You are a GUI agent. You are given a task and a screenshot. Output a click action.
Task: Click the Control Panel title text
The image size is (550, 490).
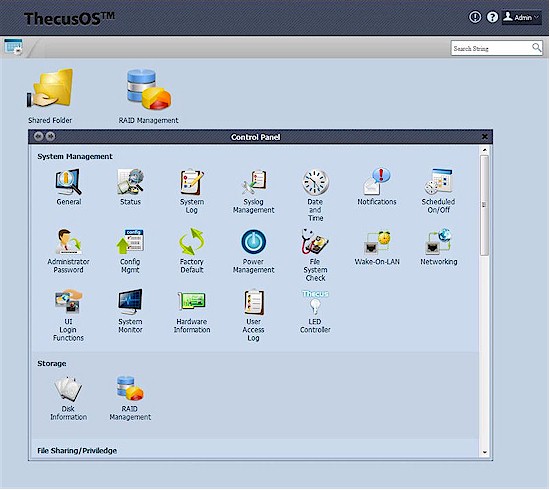(x=255, y=137)
